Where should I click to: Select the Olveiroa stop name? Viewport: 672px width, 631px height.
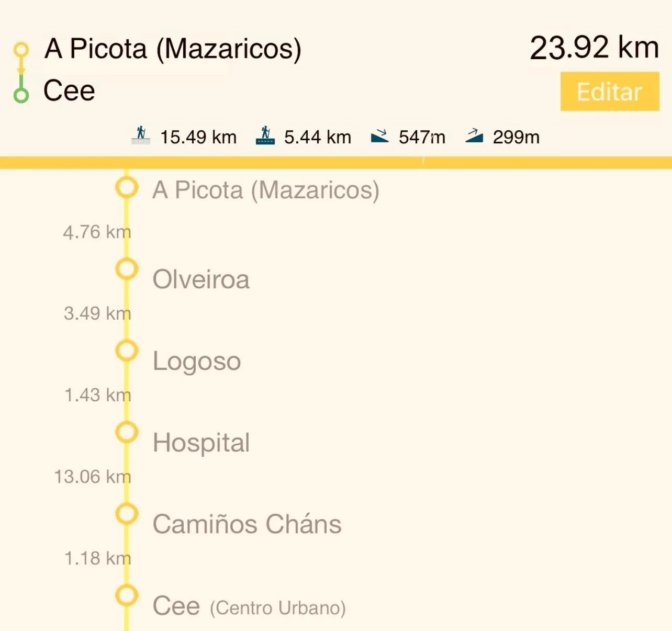(x=201, y=279)
